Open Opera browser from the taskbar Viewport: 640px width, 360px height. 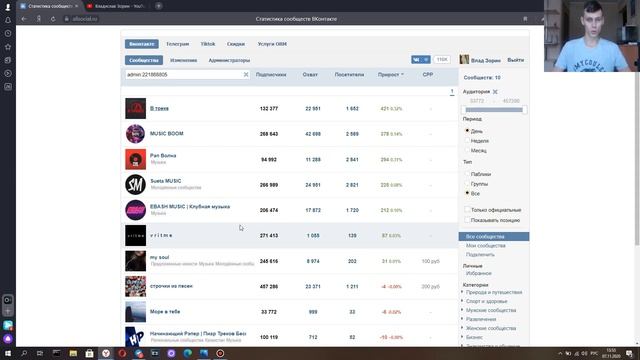tap(122, 353)
